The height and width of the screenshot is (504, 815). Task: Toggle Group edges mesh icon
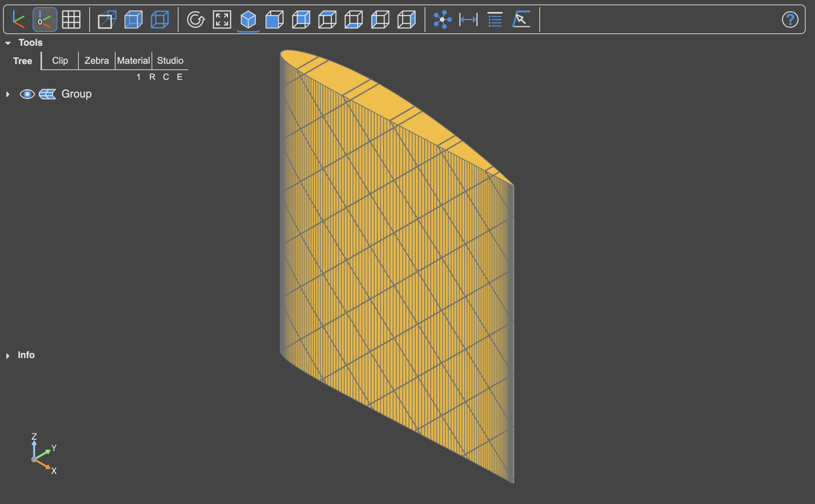(x=47, y=94)
